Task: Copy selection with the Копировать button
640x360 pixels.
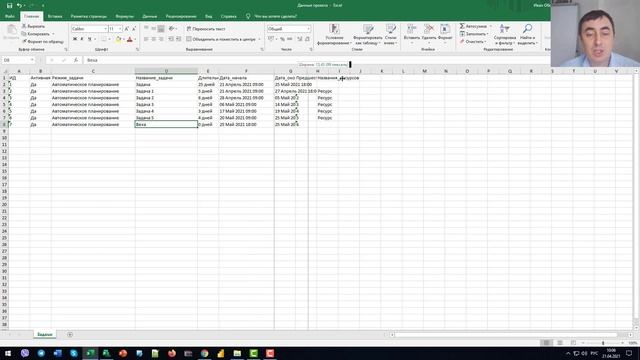Action: click(x=36, y=33)
